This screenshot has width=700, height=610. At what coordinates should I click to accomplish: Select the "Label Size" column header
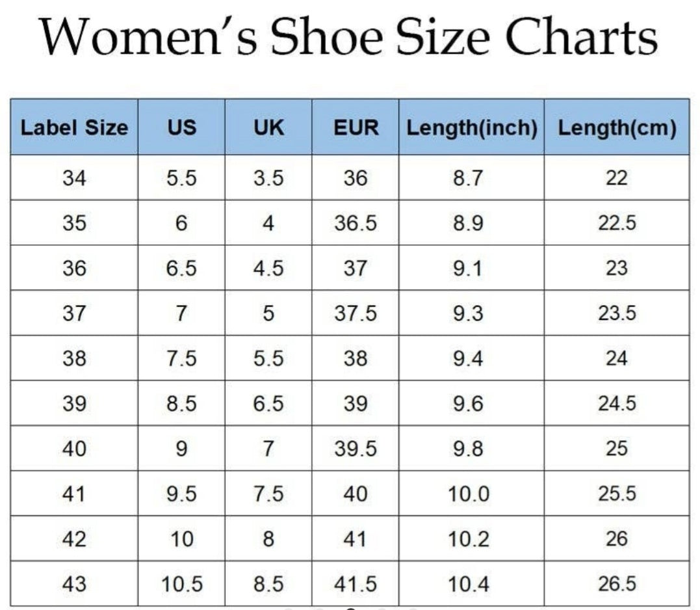[74, 127]
